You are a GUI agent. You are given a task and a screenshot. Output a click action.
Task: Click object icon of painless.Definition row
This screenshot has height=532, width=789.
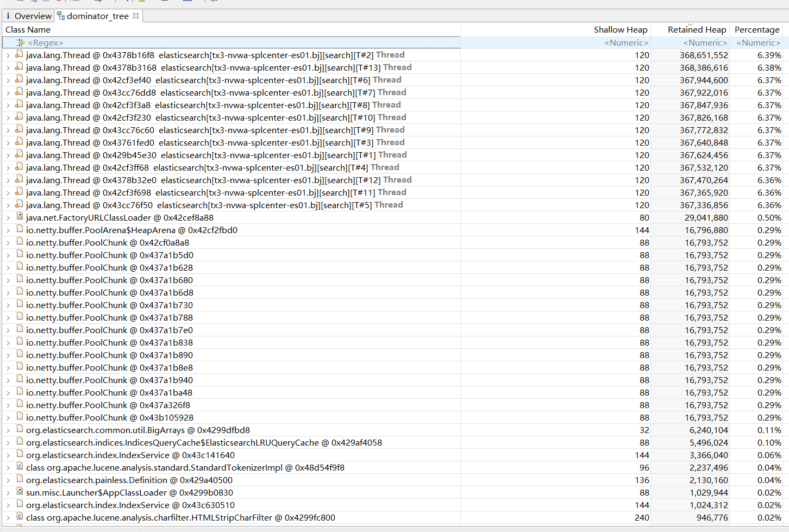(20, 479)
